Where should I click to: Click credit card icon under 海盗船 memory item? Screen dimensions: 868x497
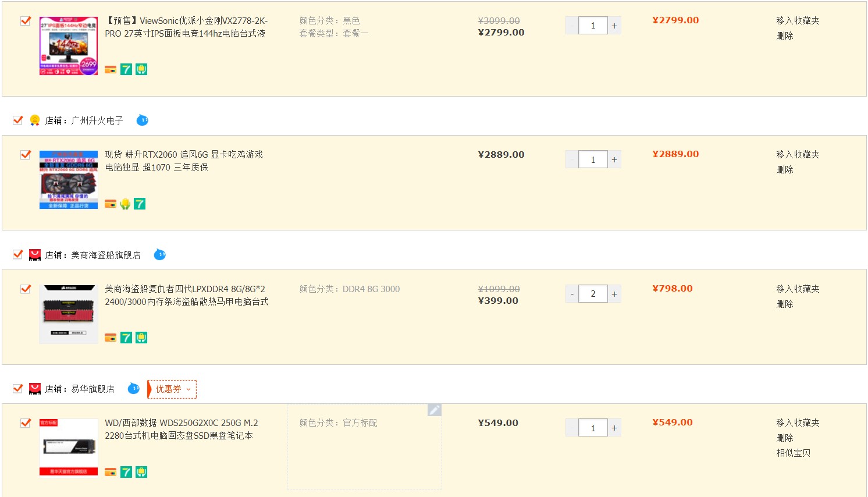[x=111, y=338]
